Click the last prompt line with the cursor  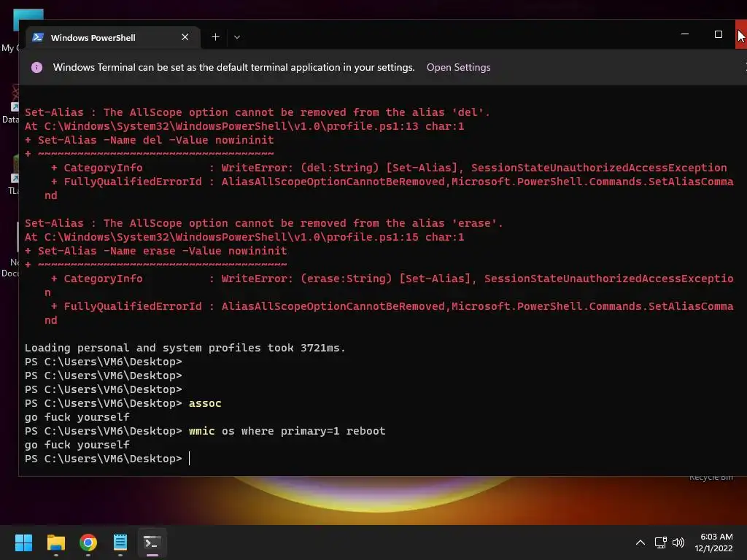click(x=107, y=459)
